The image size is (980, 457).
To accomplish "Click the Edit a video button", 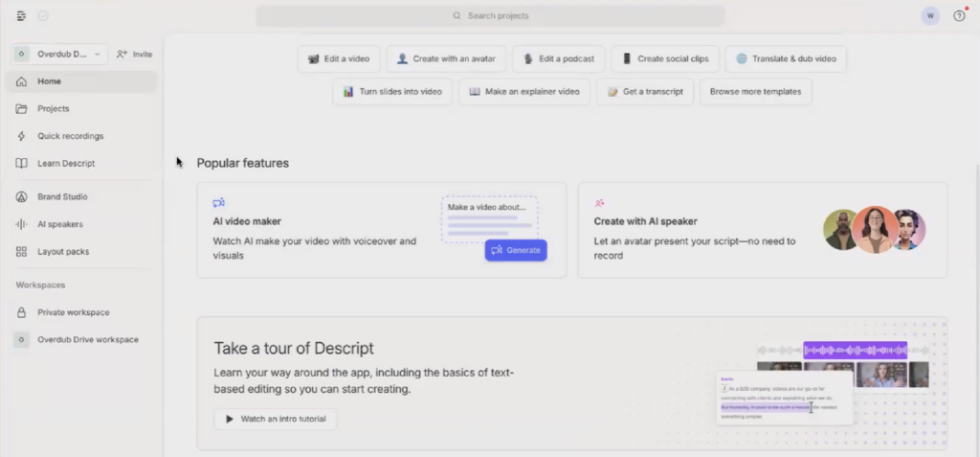I will pyautogui.click(x=339, y=58).
